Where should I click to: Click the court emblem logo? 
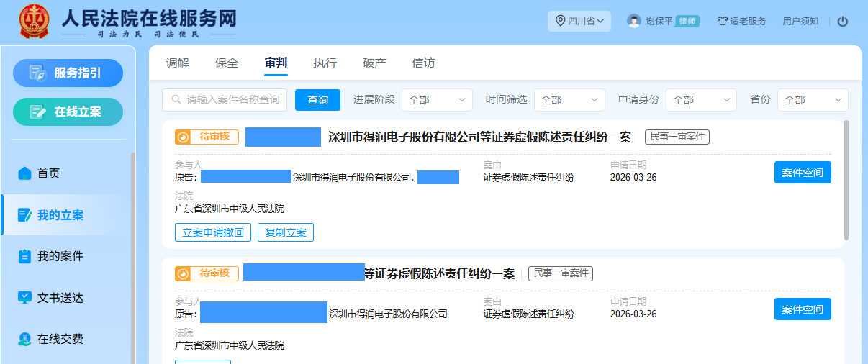point(34,21)
